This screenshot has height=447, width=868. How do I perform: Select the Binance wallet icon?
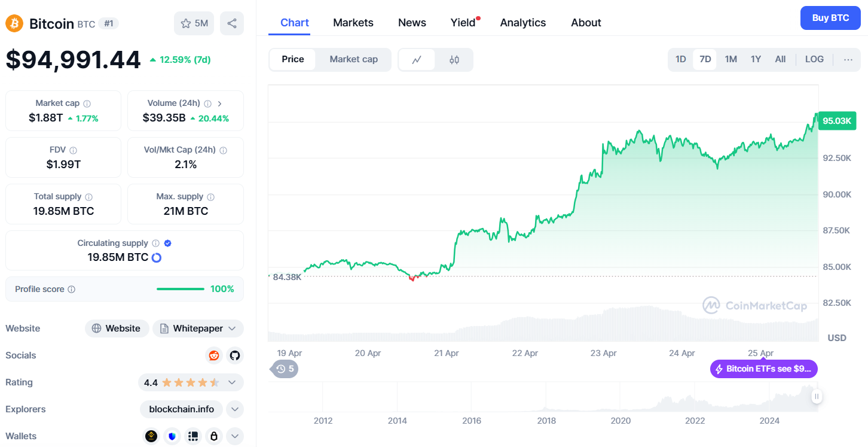(x=152, y=436)
